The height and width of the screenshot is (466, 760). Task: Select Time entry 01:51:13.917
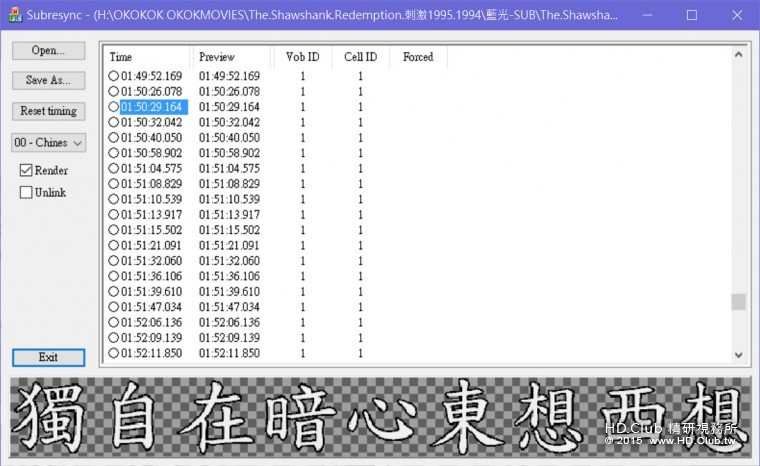pyautogui.click(x=152, y=214)
